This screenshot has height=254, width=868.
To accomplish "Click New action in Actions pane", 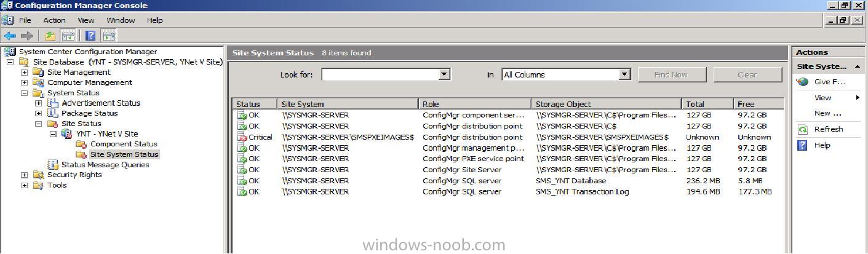I will tap(827, 113).
